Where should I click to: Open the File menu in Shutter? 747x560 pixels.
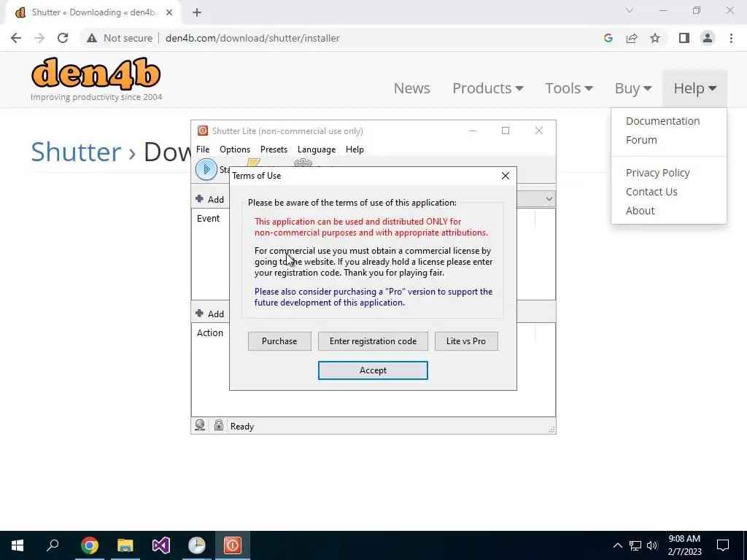click(203, 149)
